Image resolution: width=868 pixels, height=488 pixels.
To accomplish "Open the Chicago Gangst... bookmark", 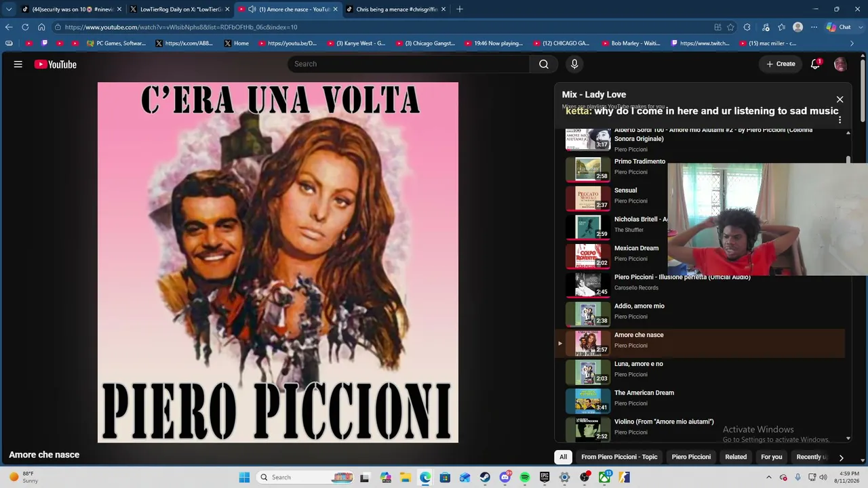I will coord(425,43).
